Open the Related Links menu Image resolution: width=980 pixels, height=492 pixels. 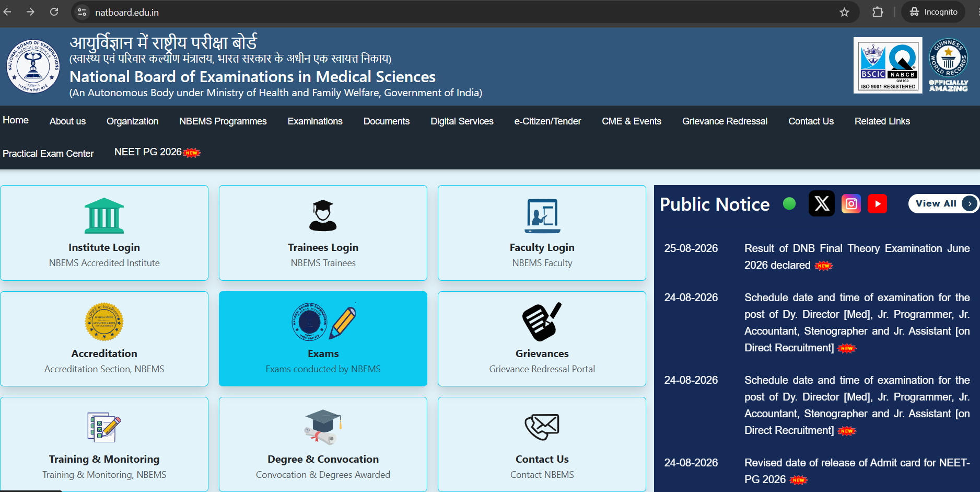(882, 121)
